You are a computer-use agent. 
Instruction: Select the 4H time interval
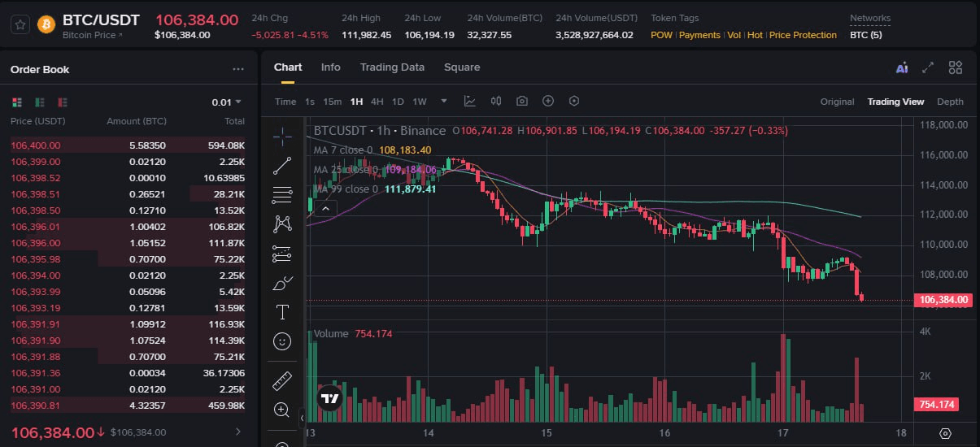pyautogui.click(x=377, y=102)
